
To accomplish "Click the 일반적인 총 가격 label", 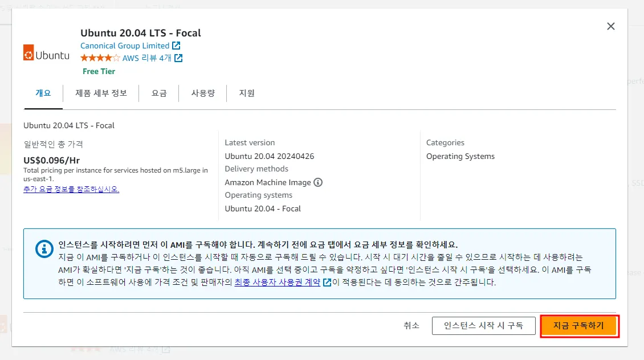I will pyautogui.click(x=54, y=144).
